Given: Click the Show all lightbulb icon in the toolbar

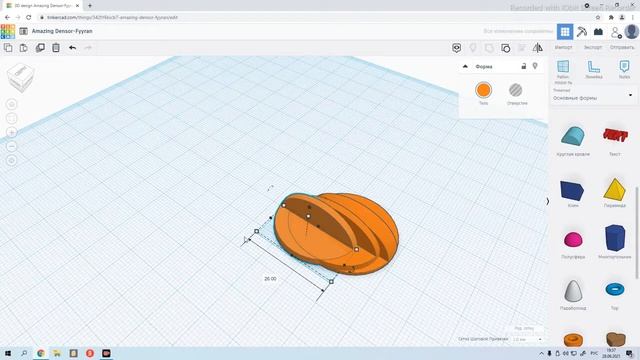Looking at the screenshot, I should [x=473, y=48].
